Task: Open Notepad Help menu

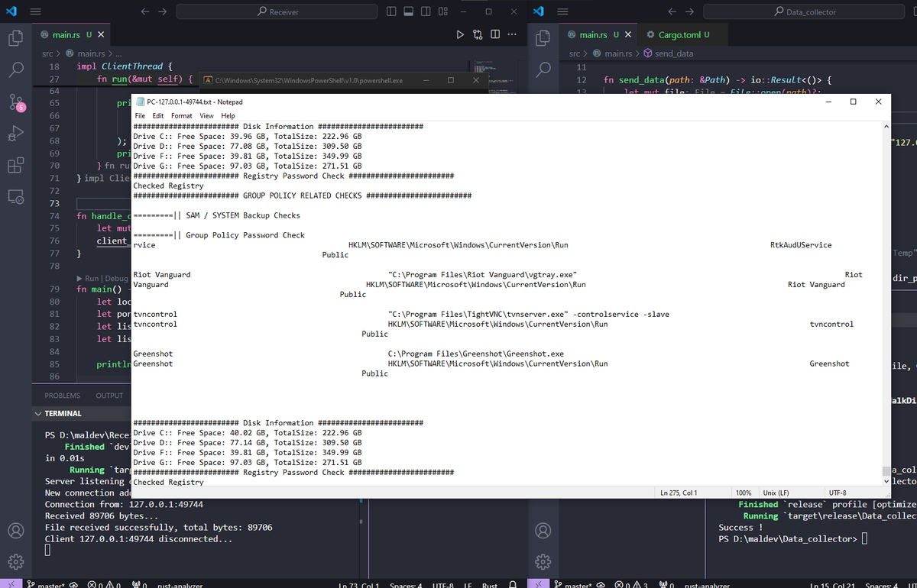Action: coord(228,116)
